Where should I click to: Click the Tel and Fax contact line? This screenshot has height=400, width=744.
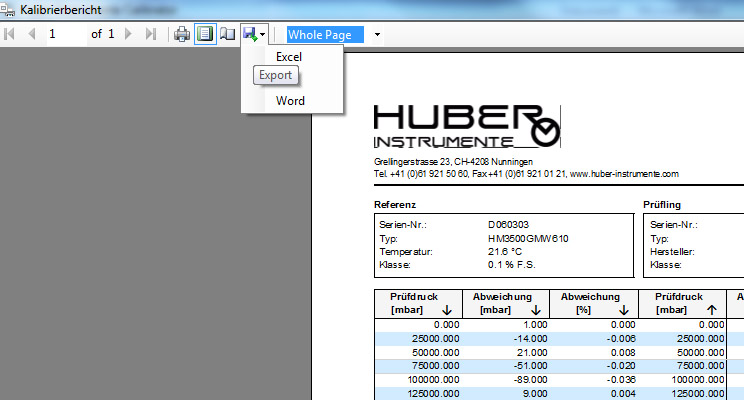click(x=526, y=174)
